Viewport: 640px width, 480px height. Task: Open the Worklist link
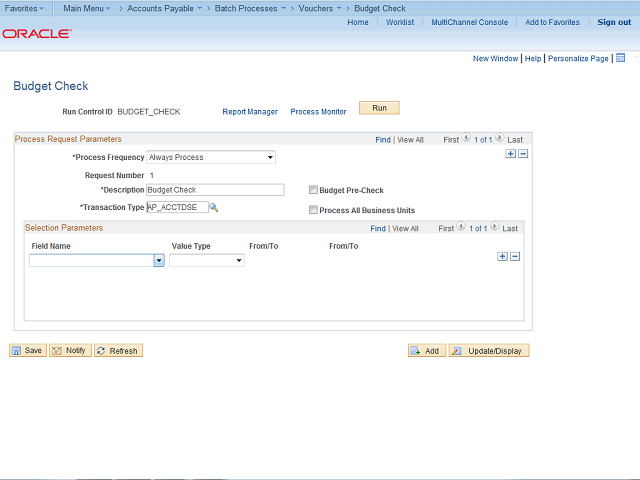(x=400, y=22)
